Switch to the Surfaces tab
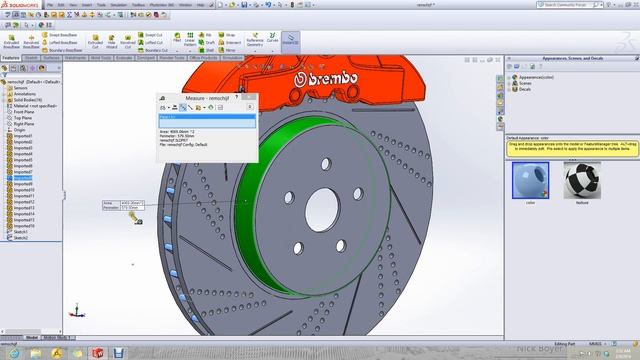Image resolution: width=640 pixels, height=360 pixels. [51, 58]
